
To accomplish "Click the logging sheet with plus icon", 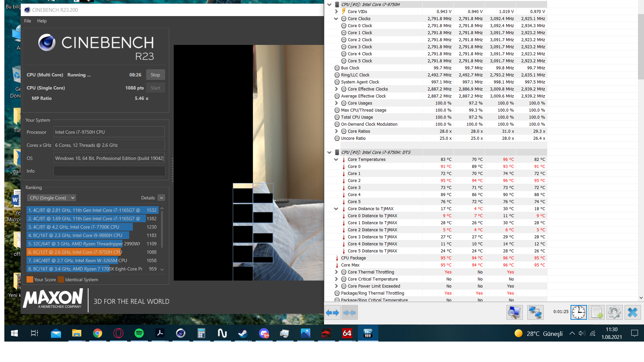I will coord(597,313).
